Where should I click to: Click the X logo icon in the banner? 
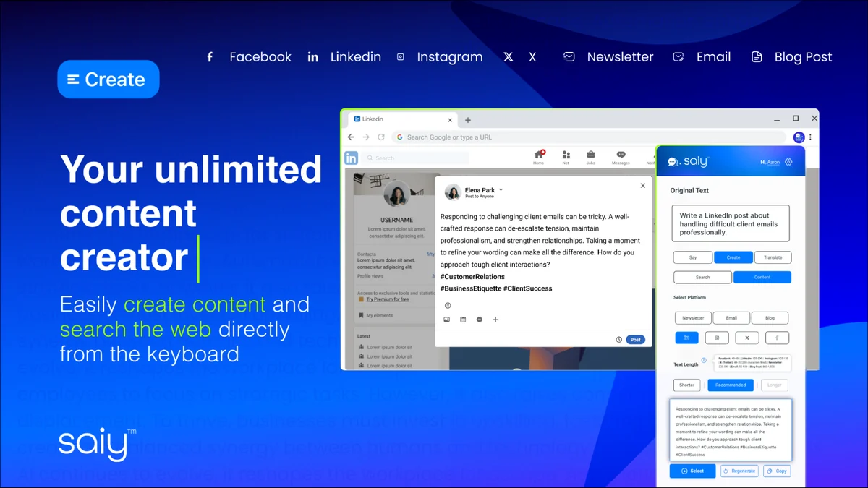point(509,57)
